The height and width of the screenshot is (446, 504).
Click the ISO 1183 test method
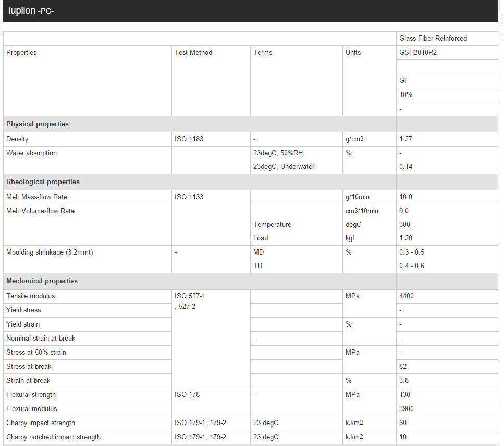pos(189,139)
